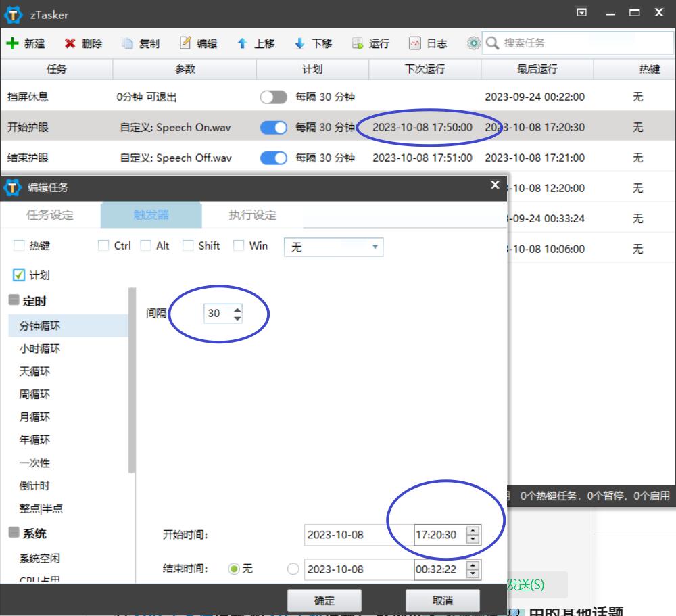Open the hotkey key dropdown showing 无
The width and height of the screenshot is (676, 616).
point(333,247)
